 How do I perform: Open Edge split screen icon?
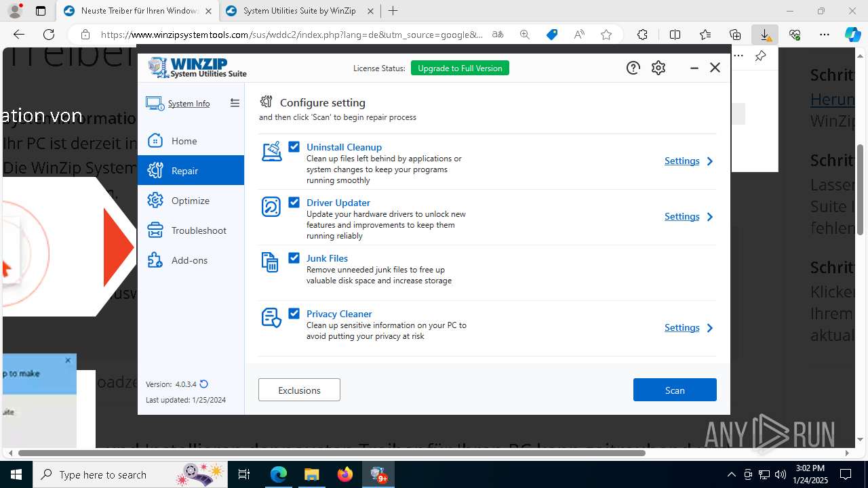pyautogui.click(x=675, y=35)
